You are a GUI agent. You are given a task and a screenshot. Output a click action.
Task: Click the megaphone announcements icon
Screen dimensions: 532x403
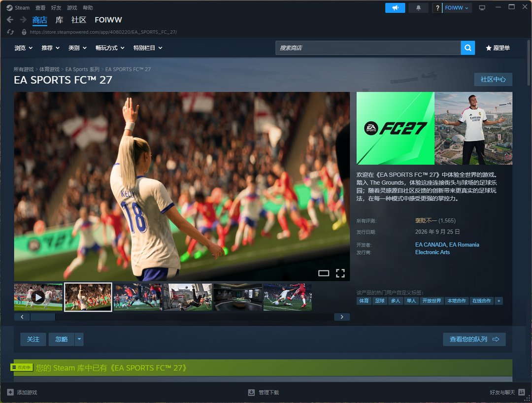click(x=395, y=8)
